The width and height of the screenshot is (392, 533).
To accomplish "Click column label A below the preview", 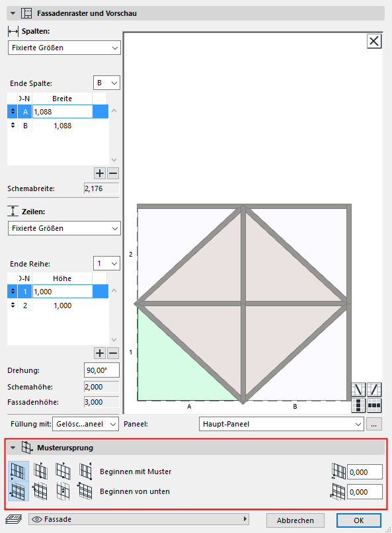I will (x=189, y=407).
